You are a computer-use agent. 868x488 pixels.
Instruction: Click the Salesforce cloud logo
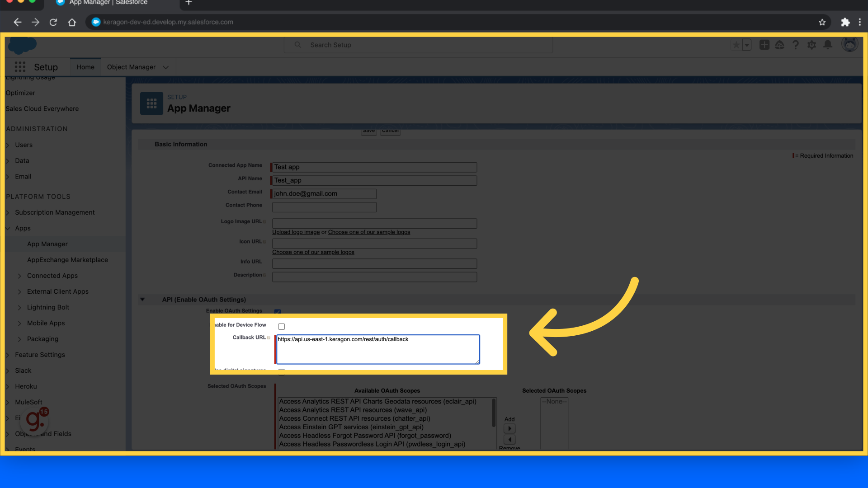[x=22, y=46]
